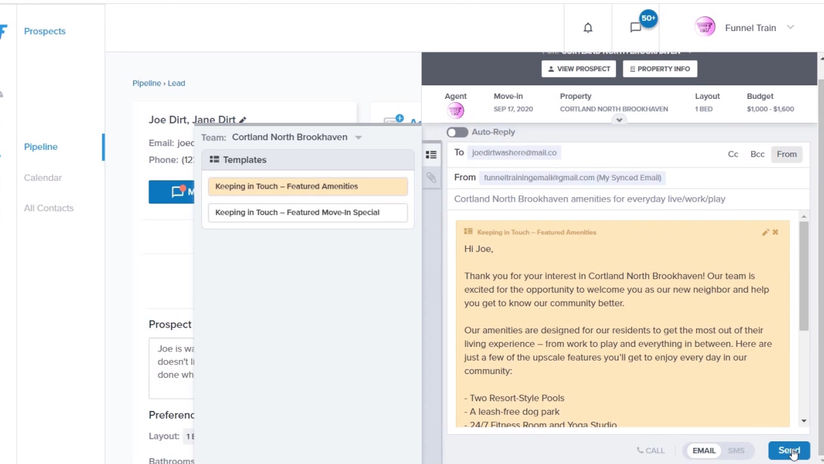This screenshot has width=824, height=464.
Task: Open All Contacts in sidebar
Action: [x=48, y=208]
